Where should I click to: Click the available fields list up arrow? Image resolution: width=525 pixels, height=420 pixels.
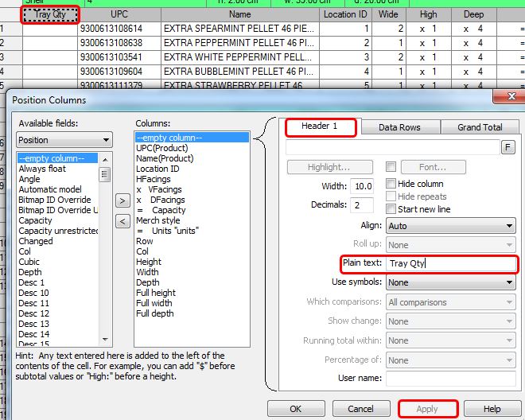pos(105,159)
